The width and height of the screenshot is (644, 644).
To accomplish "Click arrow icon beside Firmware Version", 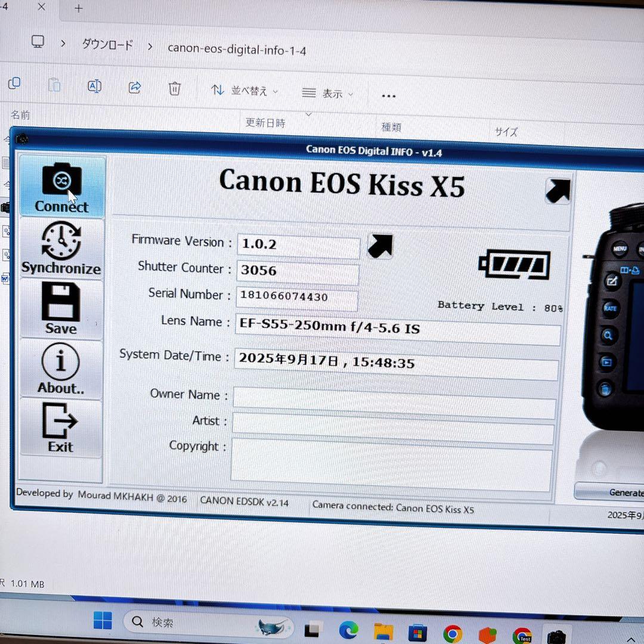I will click(380, 246).
